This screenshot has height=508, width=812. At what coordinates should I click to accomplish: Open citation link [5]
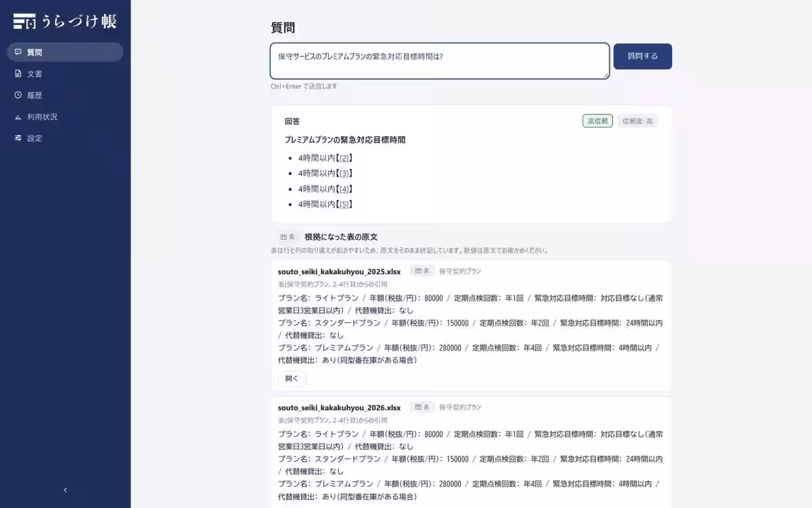[344, 204]
